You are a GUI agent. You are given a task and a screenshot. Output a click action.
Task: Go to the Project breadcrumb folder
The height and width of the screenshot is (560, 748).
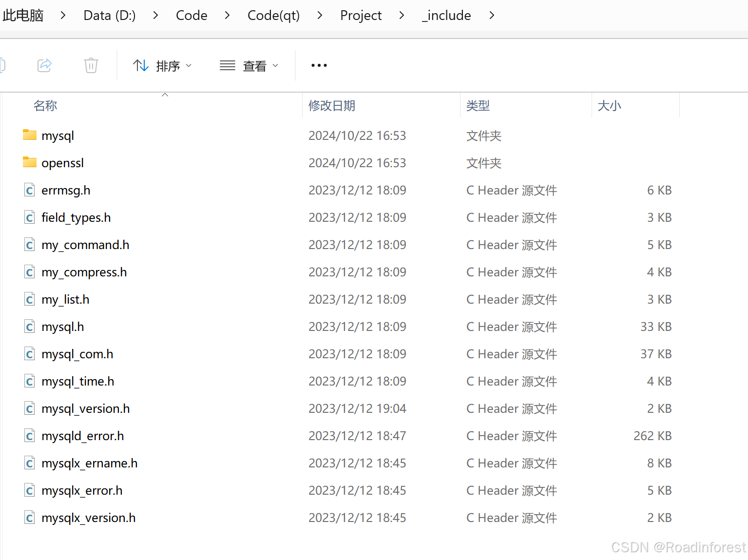[x=361, y=16]
